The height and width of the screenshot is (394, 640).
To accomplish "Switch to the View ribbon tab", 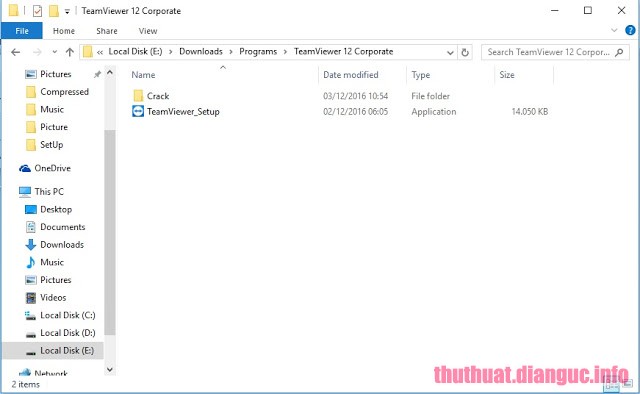I will (x=148, y=31).
